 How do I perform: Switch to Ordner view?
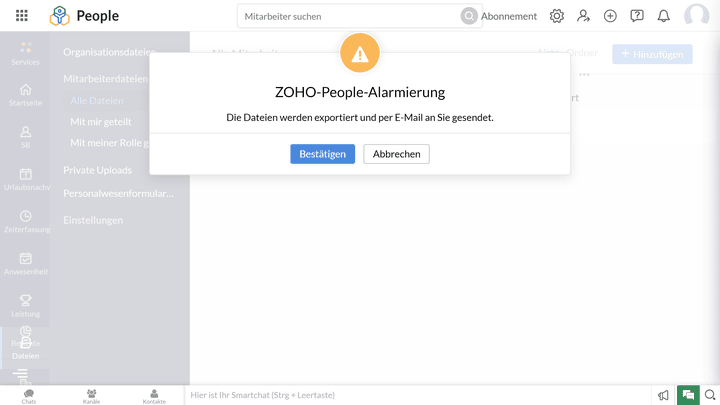pos(582,53)
